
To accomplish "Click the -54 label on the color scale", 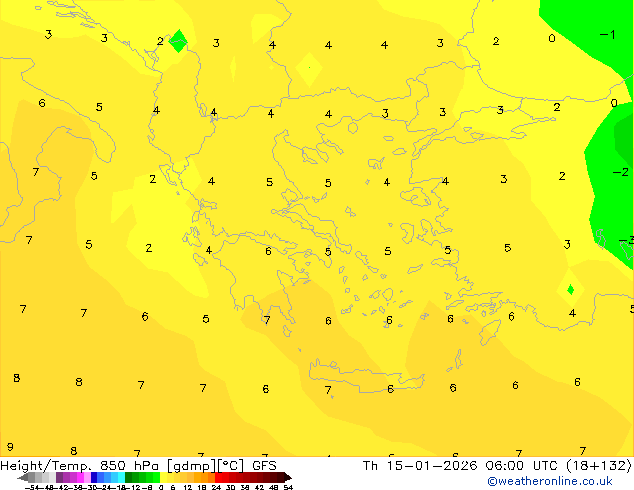I will tap(32, 487).
